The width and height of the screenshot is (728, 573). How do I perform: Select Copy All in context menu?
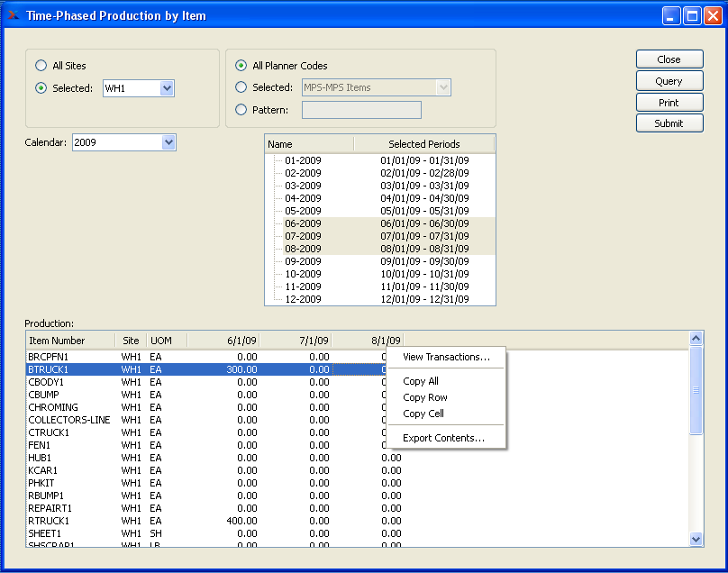[x=421, y=381]
